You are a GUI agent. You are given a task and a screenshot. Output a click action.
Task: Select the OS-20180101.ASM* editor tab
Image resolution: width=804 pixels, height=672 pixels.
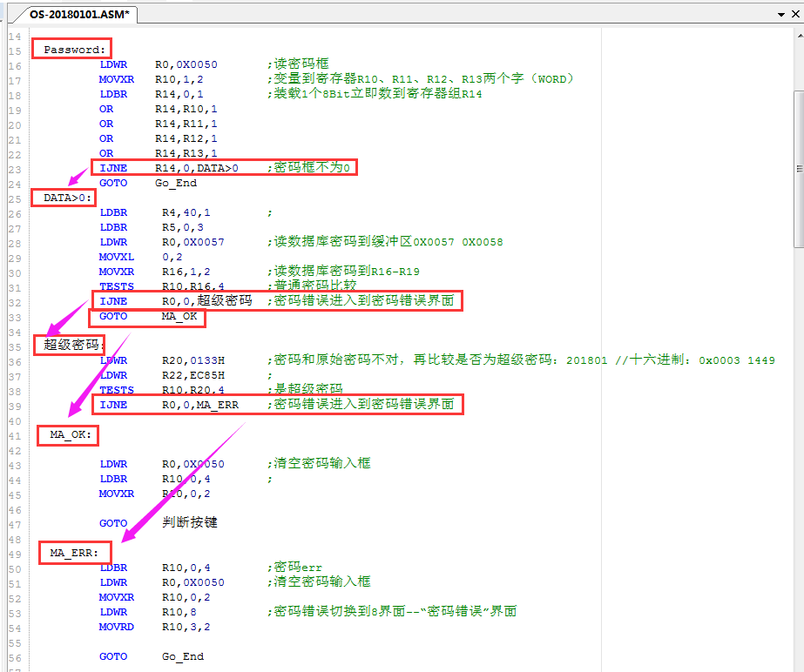(x=79, y=14)
